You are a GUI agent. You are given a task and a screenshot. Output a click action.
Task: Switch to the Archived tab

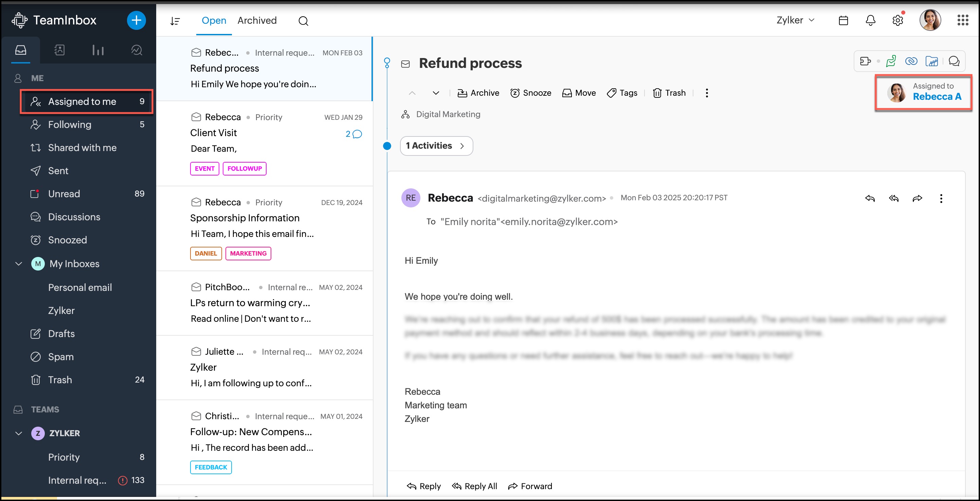(257, 21)
